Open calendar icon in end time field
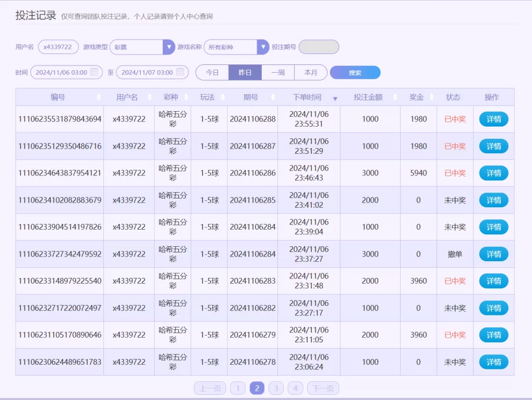Image resolution: width=532 pixels, height=400 pixels. [x=180, y=72]
